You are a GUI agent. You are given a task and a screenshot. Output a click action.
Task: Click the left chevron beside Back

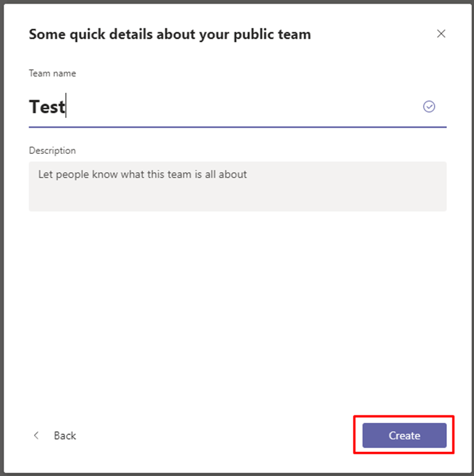36,435
